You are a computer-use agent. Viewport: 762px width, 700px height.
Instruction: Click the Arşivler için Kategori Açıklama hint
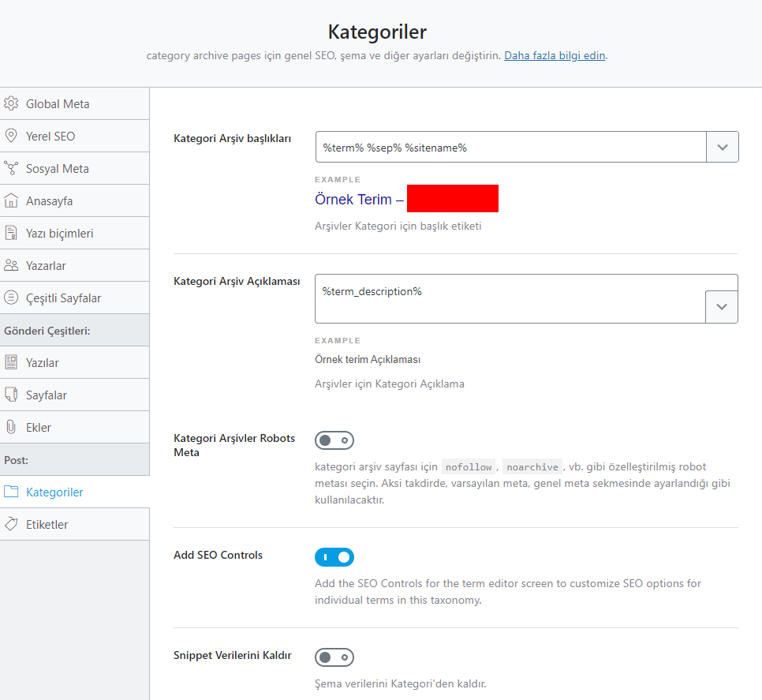(389, 384)
